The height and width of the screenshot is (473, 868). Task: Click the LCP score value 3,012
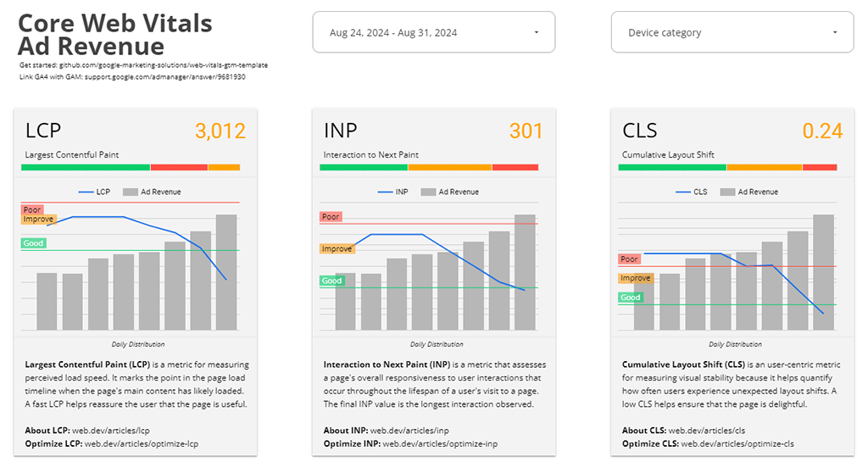[x=220, y=131]
